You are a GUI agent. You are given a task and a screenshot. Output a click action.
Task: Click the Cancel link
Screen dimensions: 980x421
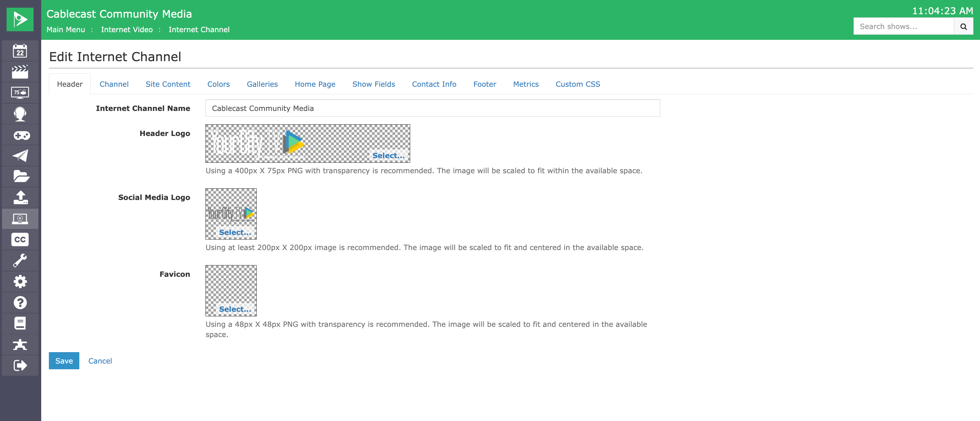(x=100, y=361)
